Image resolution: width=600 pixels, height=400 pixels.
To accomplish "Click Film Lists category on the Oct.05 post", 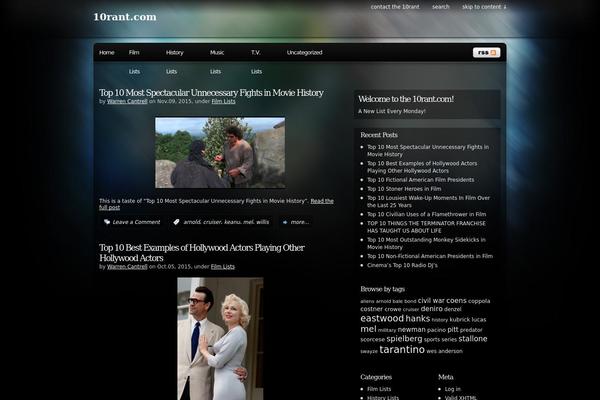I will point(223,267).
